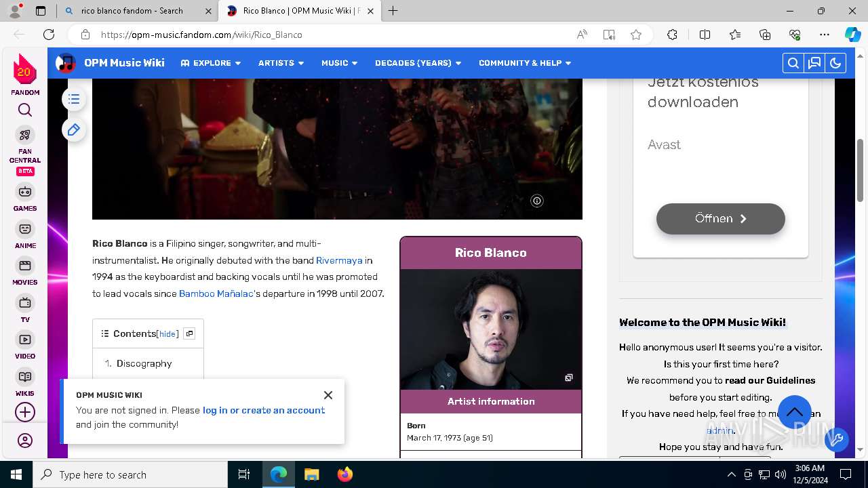The width and height of the screenshot is (868, 488).
Task: Expand the Community & Help dropdown
Action: click(526, 63)
